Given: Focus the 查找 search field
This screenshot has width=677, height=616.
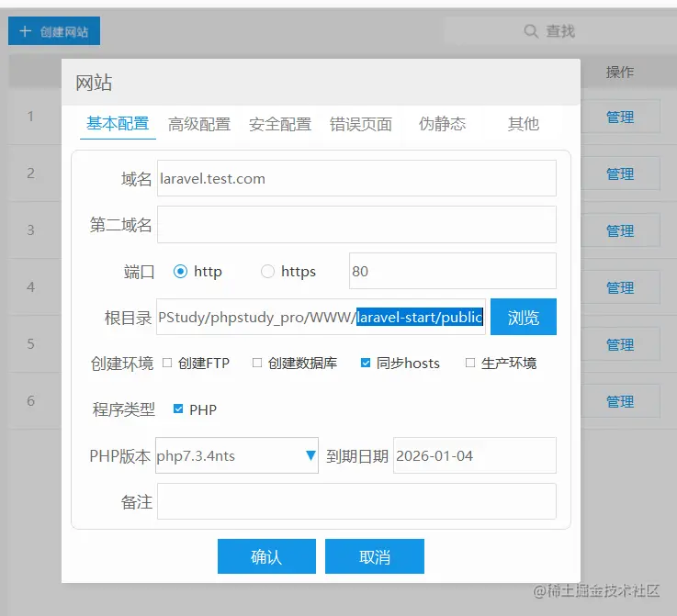Looking at the screenshot, I should 560,31.
